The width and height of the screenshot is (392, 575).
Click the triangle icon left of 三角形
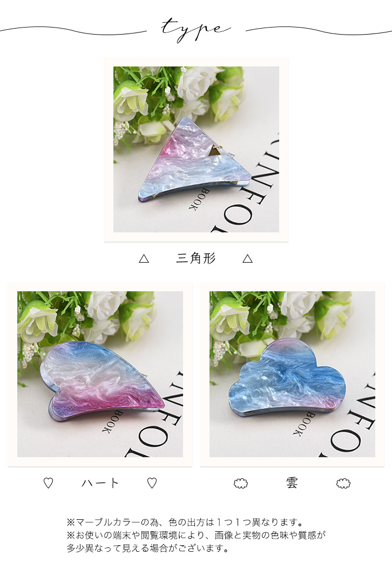click(x=144, y=259)
